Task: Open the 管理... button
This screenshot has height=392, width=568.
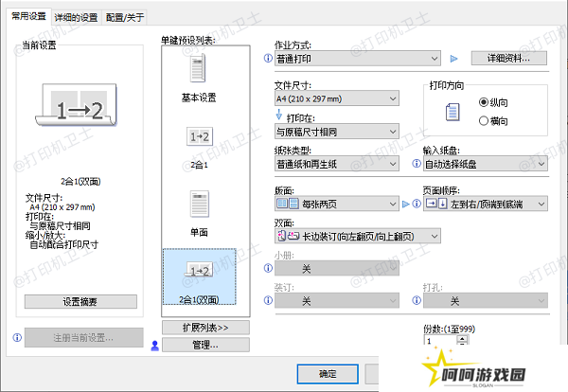Action: point(205,345)
